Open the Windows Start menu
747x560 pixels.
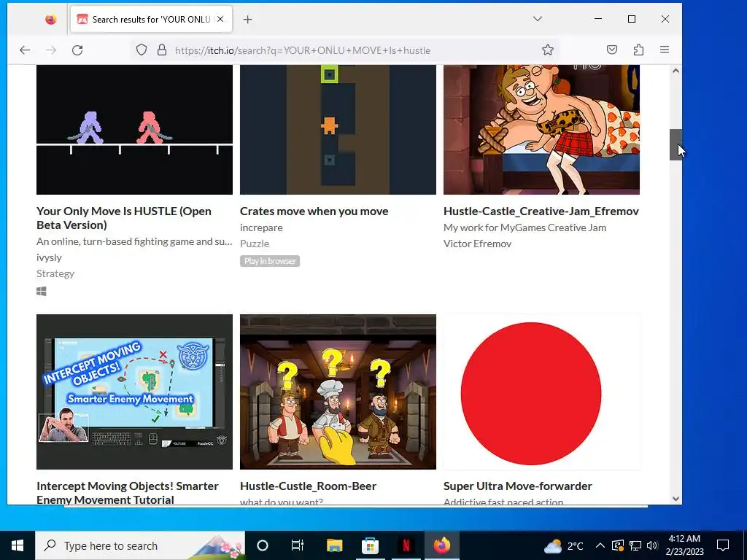tap(18, 545)
